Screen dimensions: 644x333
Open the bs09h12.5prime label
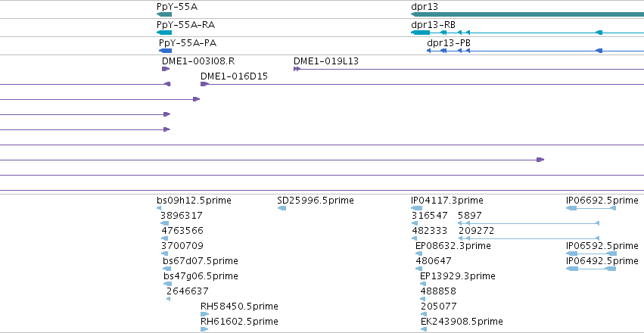point(194,201)
